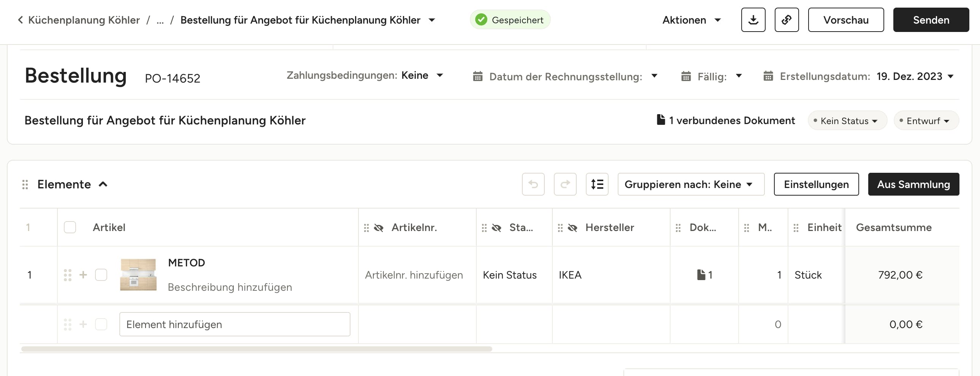Toggle visibility of the Hersteller column
The image size is (980, 376).
coord(572,228)
